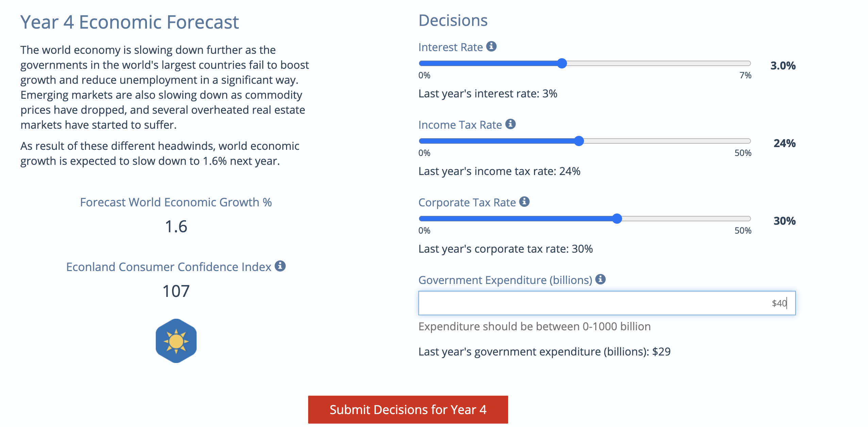
Task: Open the Corporate Tax Rate info tooltip
Action: click(524, 202)
